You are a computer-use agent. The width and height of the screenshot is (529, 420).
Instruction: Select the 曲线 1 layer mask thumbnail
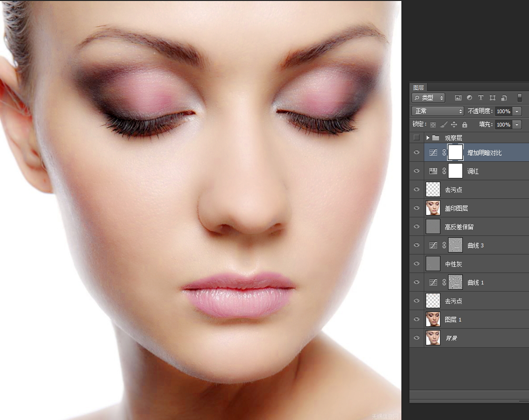tap(455, 282)
